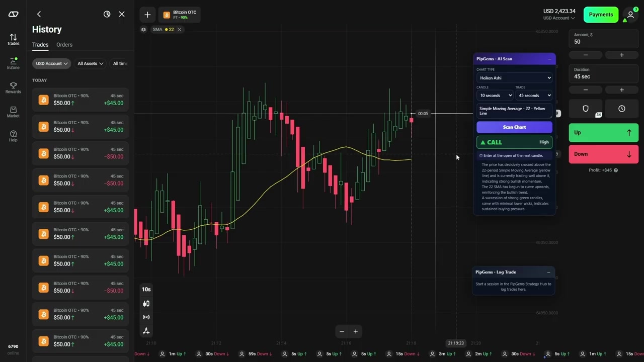The height and width of the screenshot is (362, 644).
Task: Go back from the History panel
Action: pos(39,14)
